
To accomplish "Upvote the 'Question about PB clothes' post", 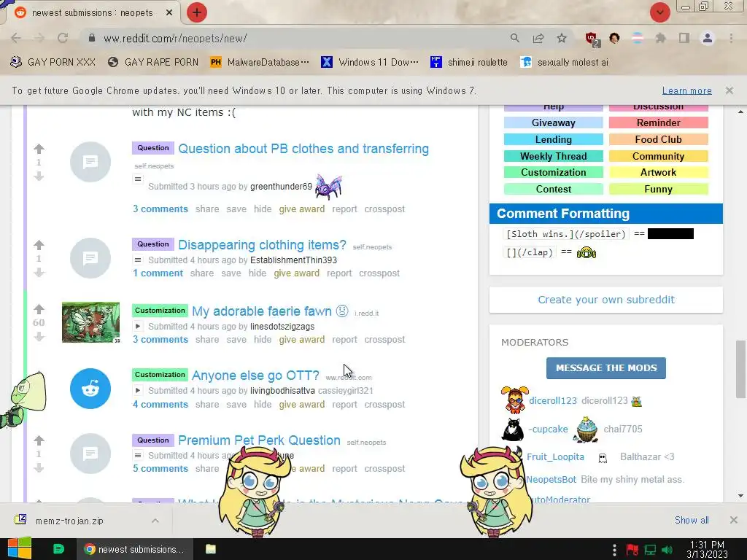I will [39, 149].
